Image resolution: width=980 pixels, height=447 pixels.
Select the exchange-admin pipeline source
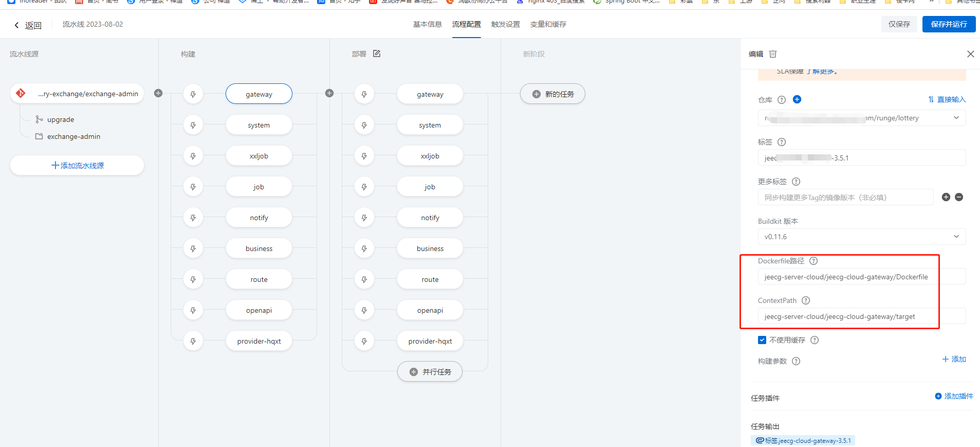[x=77, y=94]
